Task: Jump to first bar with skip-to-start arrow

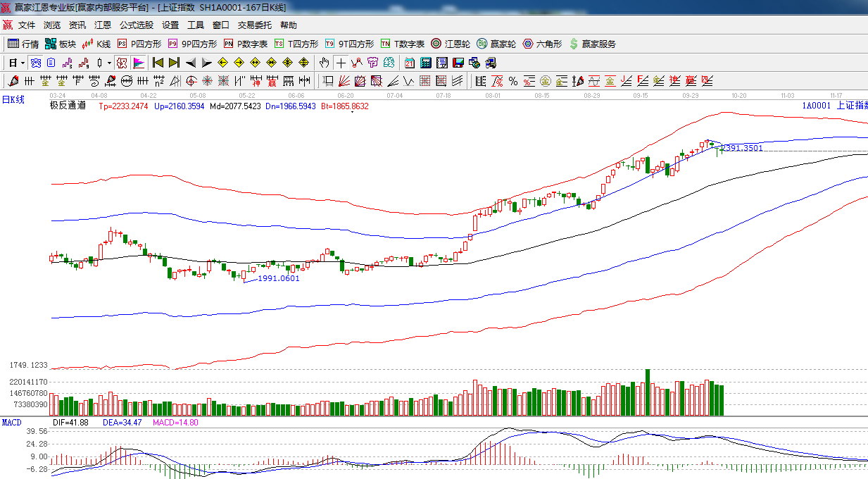Action: coord(158,63)
